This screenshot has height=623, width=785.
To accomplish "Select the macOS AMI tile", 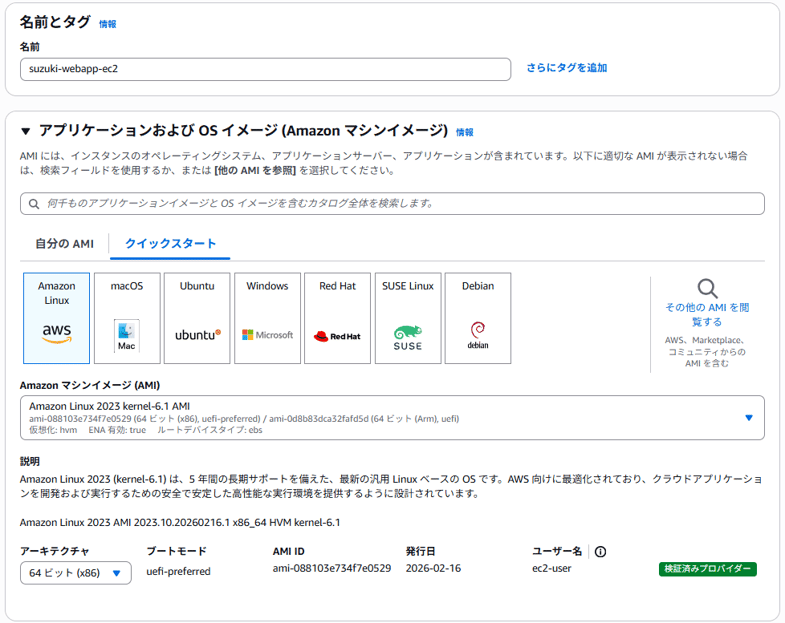I will tap(127, 318).
